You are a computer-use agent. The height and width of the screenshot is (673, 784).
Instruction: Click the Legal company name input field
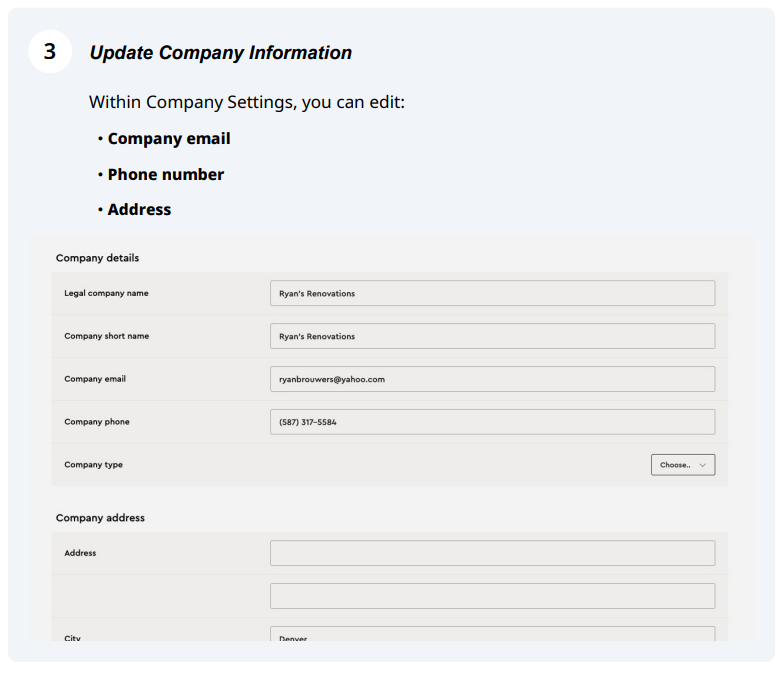tap(492, 293)
